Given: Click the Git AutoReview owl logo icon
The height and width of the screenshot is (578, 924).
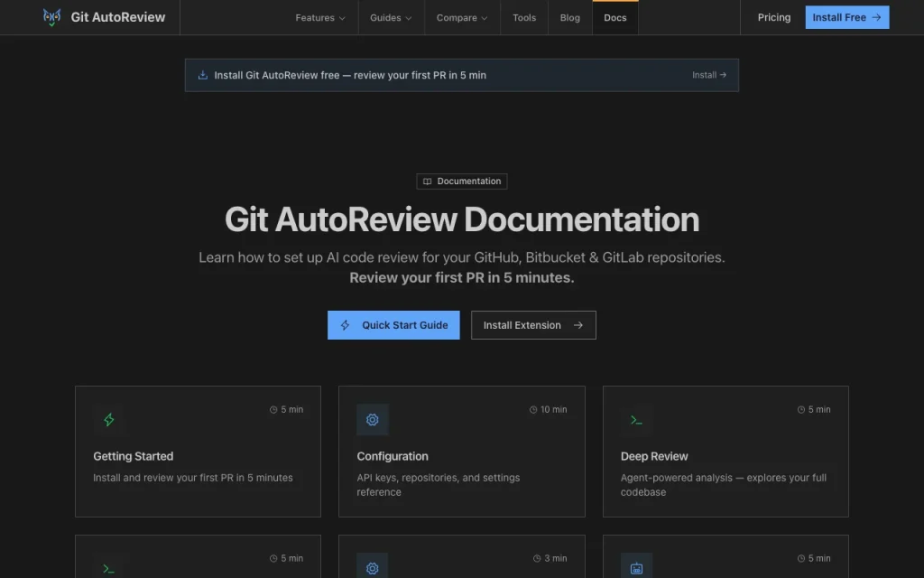Looking at the screenshot, I should 51,17.
